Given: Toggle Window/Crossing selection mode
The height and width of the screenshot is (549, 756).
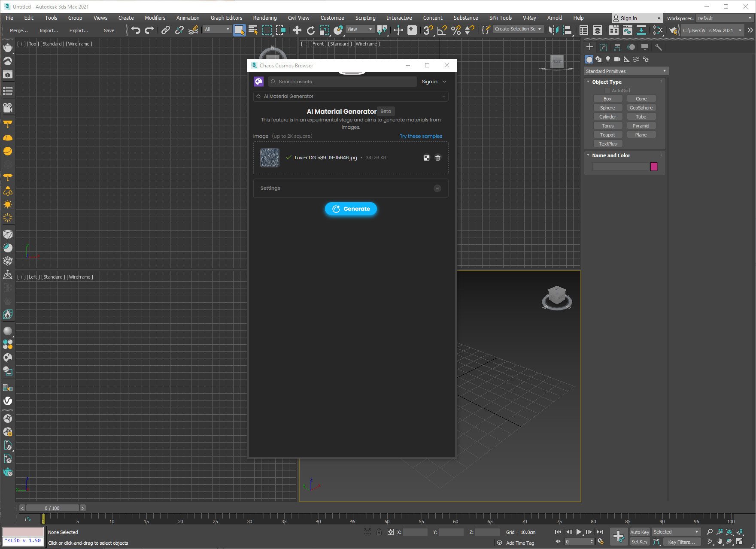Looking at the screenshot, I should pyautogui.click(x=281, y=30).
